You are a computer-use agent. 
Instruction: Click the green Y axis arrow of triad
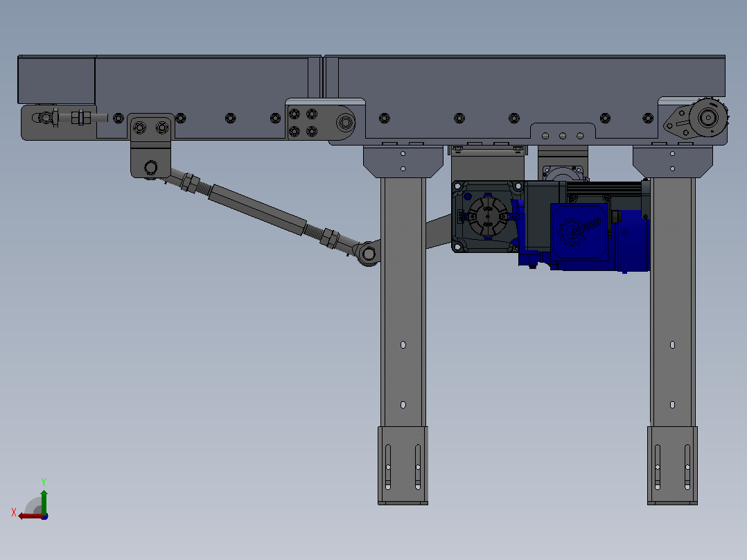[x=44, y=501]
